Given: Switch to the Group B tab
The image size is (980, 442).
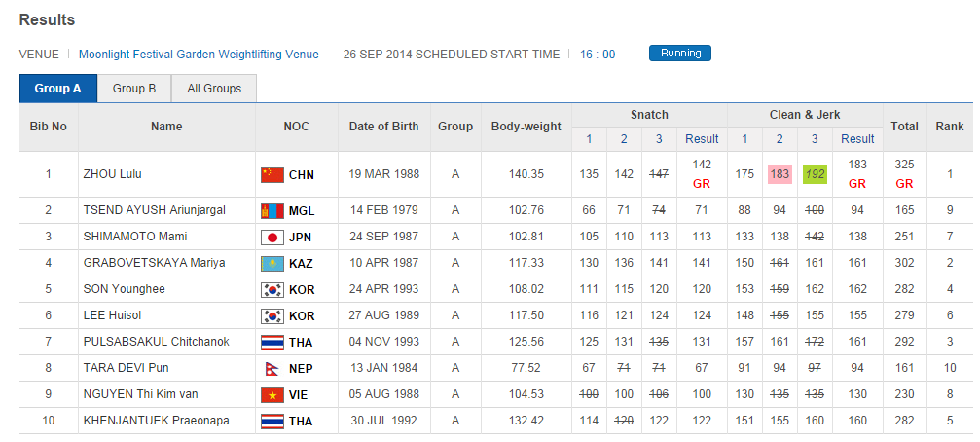Looking at the screenshot, I should click(134, 89).
